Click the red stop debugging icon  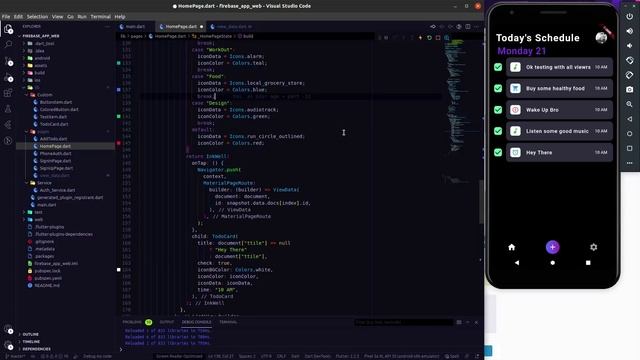[x=438, y=38]
